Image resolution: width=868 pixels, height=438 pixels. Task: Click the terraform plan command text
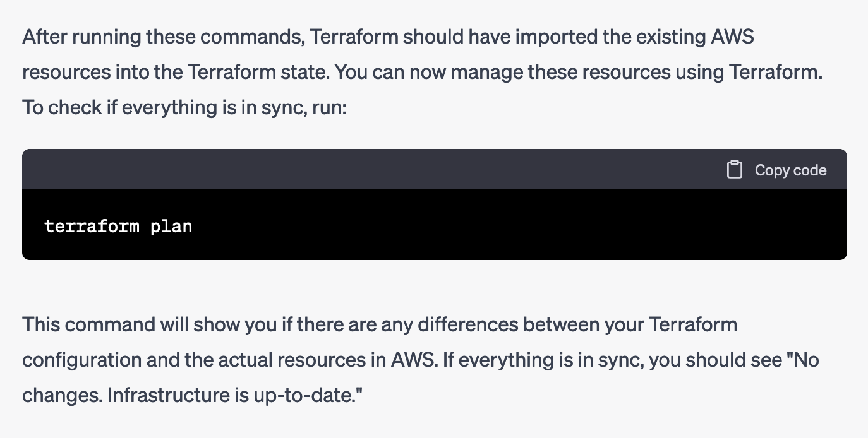coord(118,226)
